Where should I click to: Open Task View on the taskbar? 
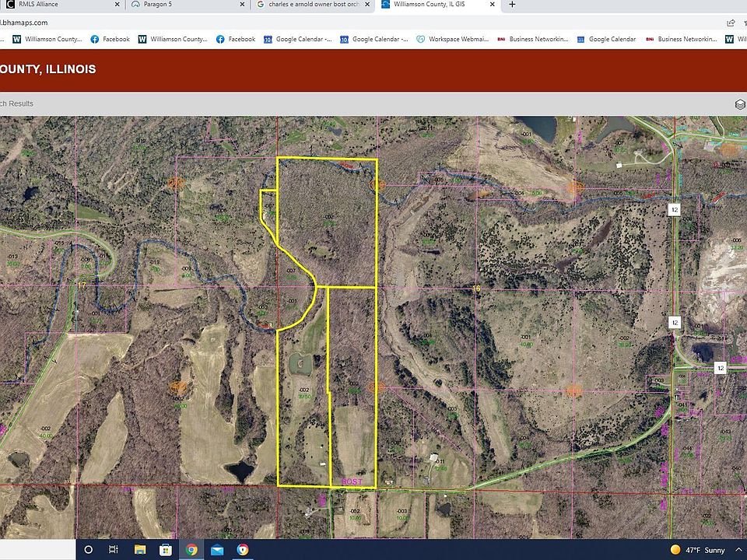114,549
